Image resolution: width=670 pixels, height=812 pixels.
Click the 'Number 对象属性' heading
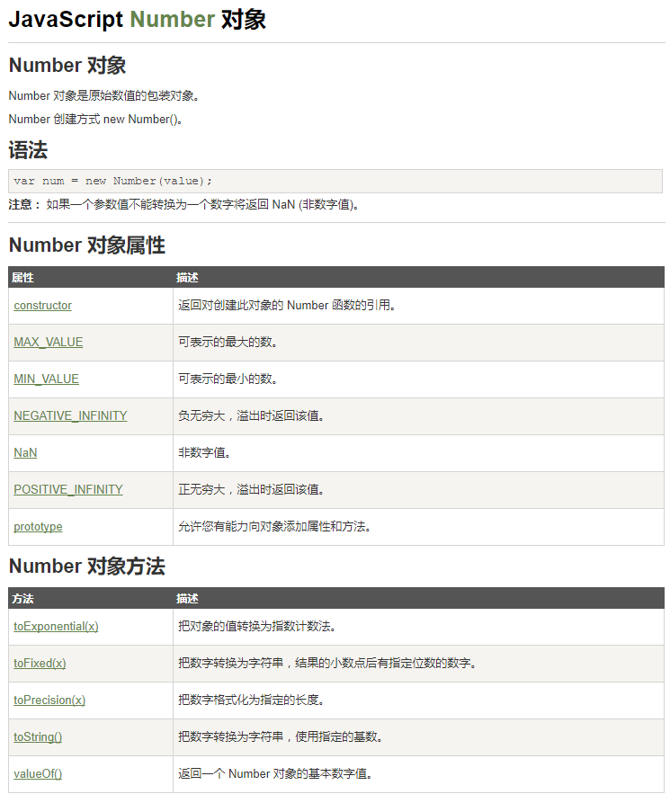tap(87, 245)
